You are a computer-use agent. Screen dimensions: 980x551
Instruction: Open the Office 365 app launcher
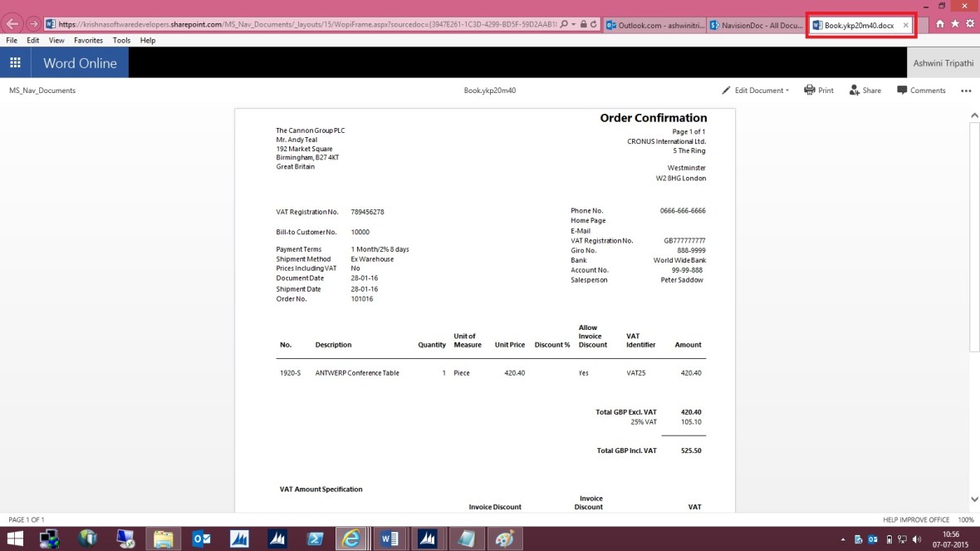coord(15,62)
